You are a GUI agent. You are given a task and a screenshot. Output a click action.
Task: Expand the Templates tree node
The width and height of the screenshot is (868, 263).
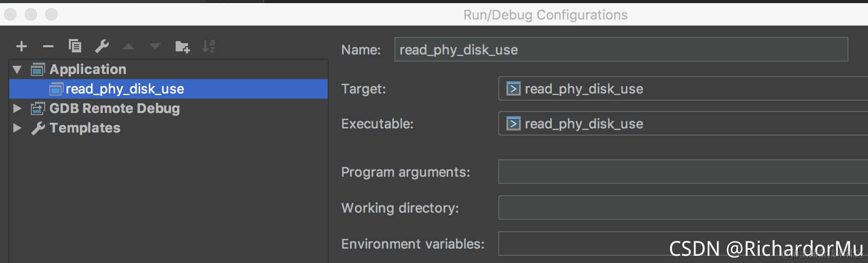click(17, 128)
